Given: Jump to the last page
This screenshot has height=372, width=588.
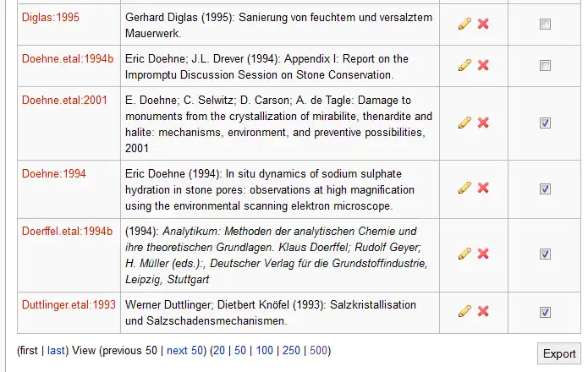Looking at the screenshot, I should pyautogui.click(x=56, y=350).
